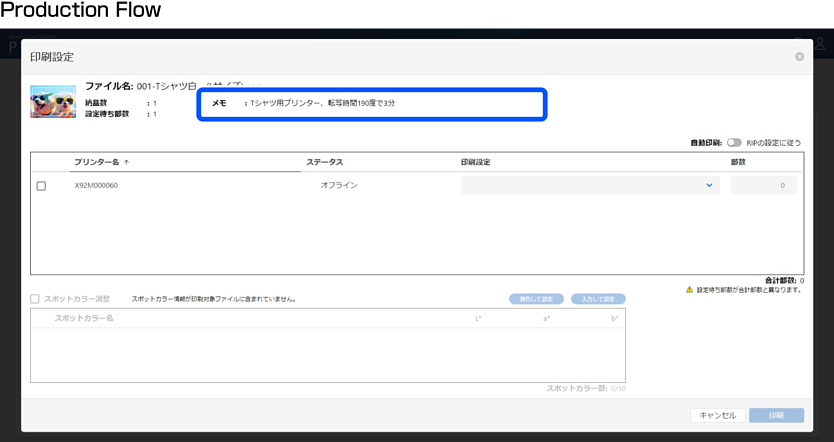The width and height of the screenshot is (834, 442).
Task: Click the ステータス column header
Action: coord(325,162)
